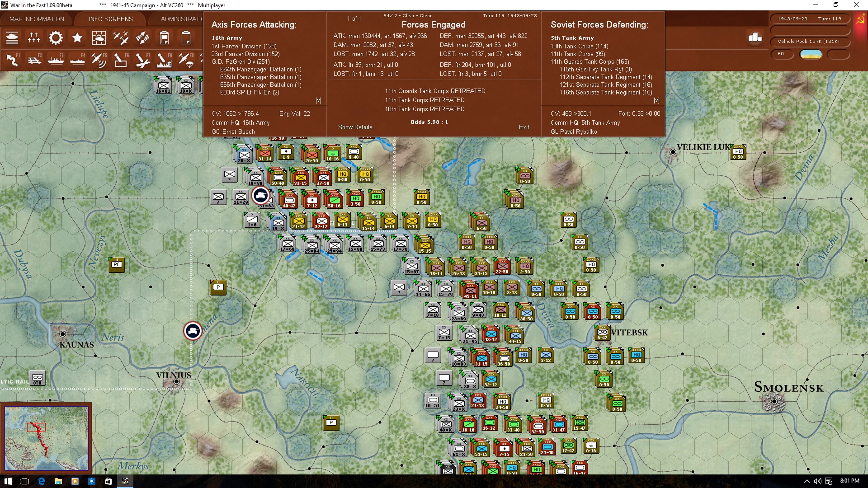
Task: Click the victory podium icon
Action: pyautogui.click(x=755, y=38)
